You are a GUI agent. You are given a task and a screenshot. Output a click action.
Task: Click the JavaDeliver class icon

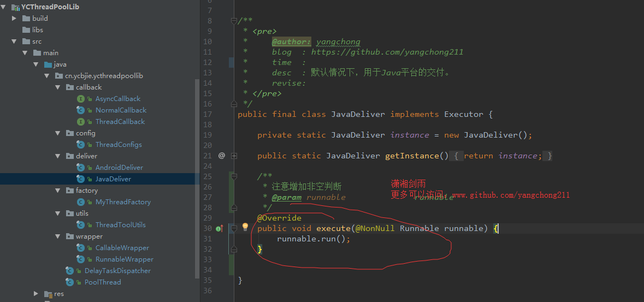[x=81, y=179]
